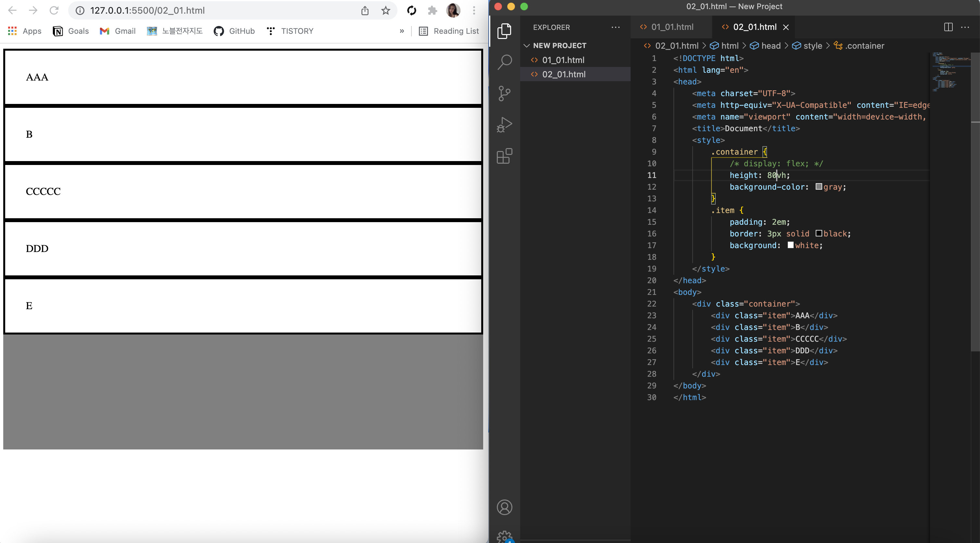Open Explorer more actions ellipsis menu

point(615,27)
